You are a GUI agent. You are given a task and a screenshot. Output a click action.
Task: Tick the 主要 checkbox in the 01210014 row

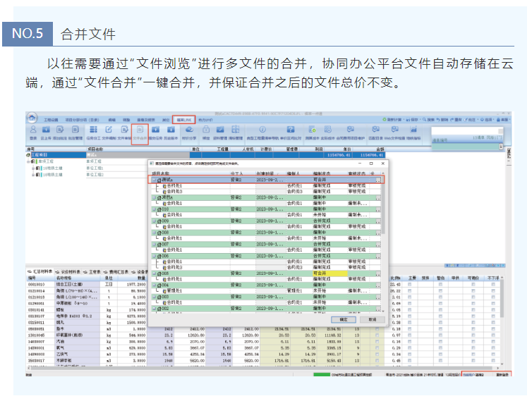click(409, 291)
